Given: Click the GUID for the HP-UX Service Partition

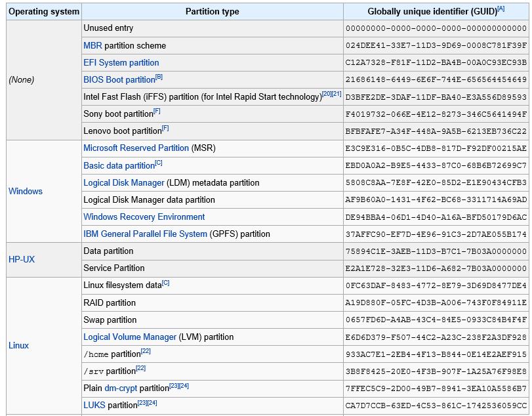Looking at the screenshot, I should (x=436, y=268).
